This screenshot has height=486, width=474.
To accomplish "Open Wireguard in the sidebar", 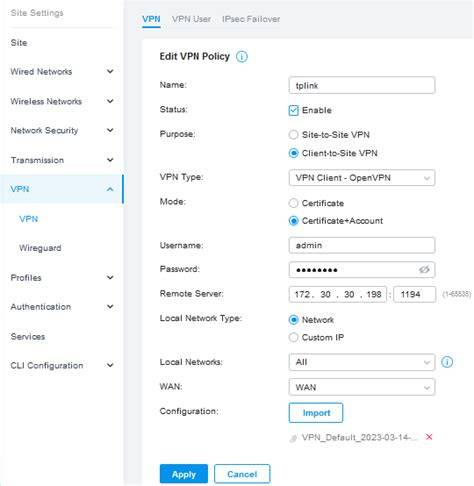I will (x=40, y=248).
